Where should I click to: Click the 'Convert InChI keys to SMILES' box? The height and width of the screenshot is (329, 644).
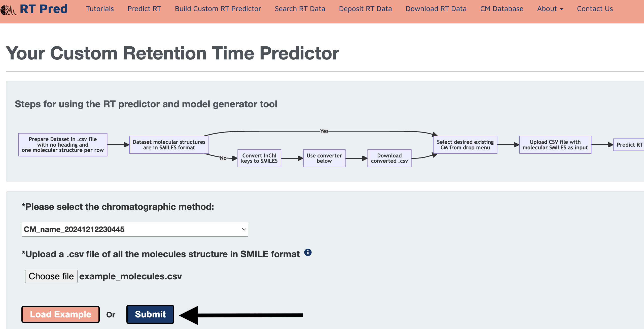pyautogui.click(x=259, y=158)
